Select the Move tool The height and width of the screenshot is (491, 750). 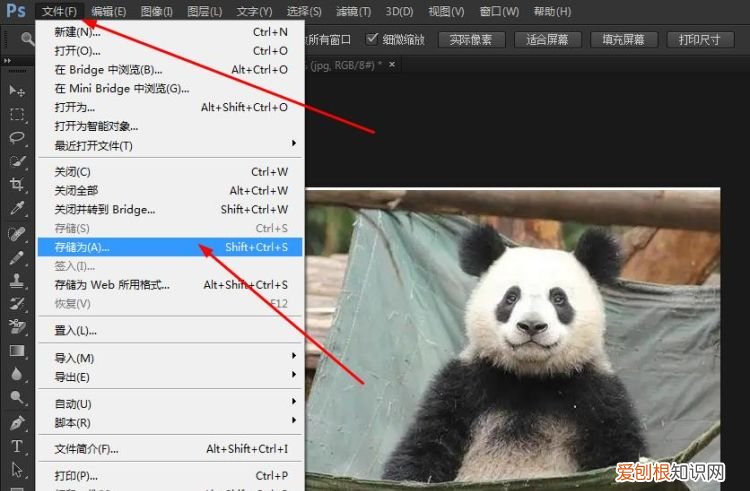pos(17,90)
